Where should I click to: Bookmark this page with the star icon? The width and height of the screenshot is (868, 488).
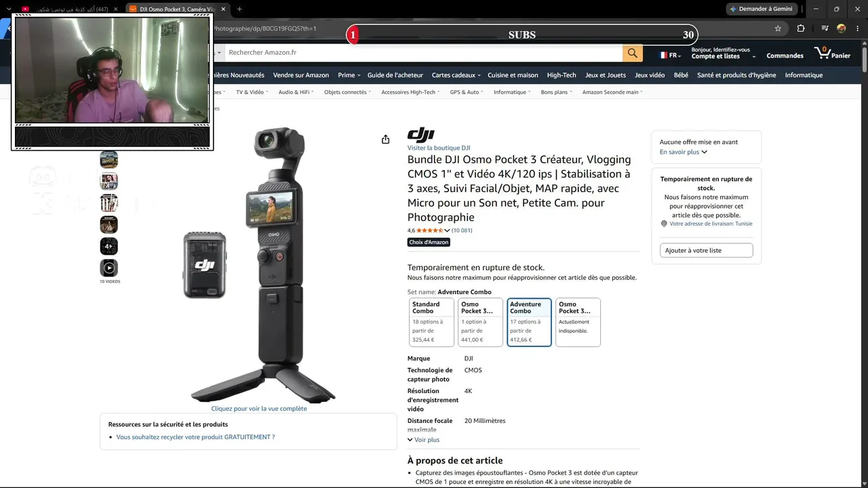click(778, 28)
